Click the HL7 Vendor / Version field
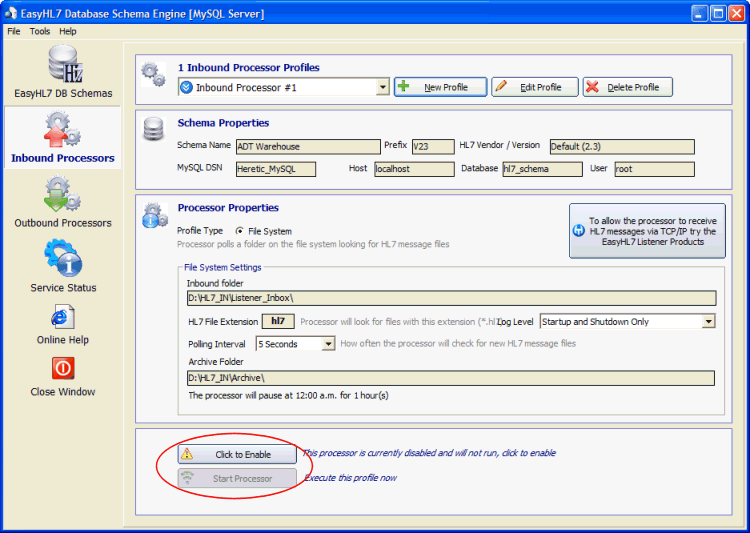The height and width of the screenshot is (533, 750). click(x=622, y=146)
